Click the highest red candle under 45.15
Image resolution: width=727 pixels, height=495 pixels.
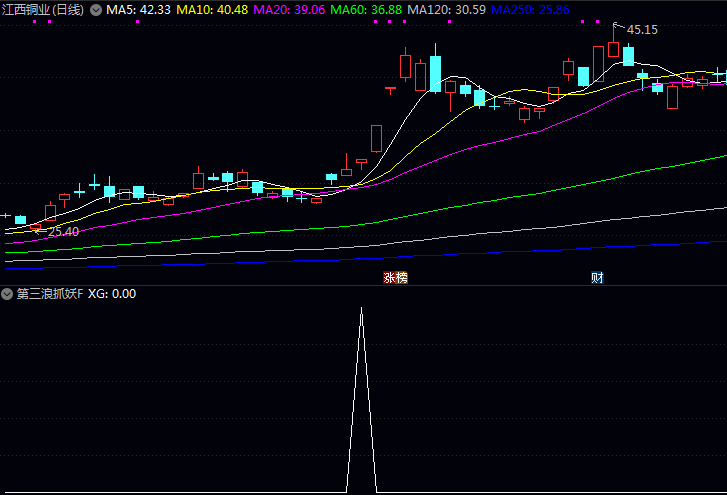(x=613, y=49)
